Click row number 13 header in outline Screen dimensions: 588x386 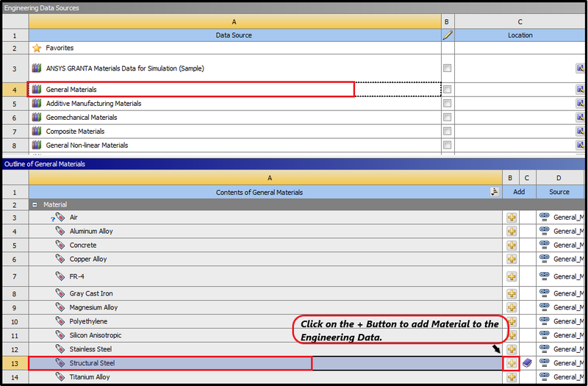(15, 363)
